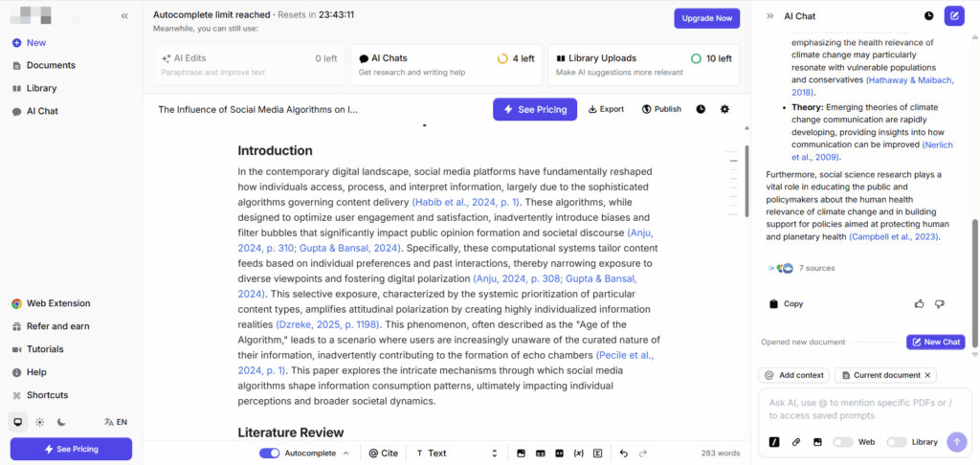Attach an image in chat input
980x465 pixels.
[817, 442]
